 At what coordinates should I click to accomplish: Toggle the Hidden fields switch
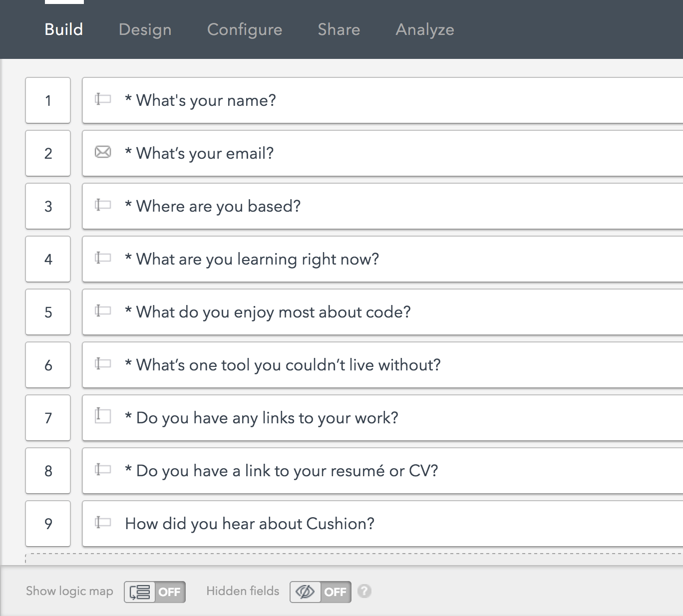[x=321, y=592]
